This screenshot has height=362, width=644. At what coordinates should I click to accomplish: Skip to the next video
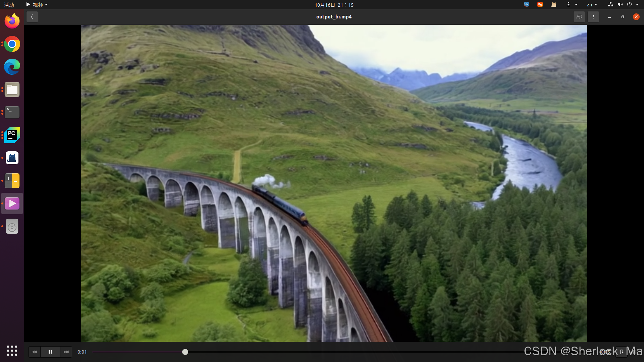tap(66, 352)
